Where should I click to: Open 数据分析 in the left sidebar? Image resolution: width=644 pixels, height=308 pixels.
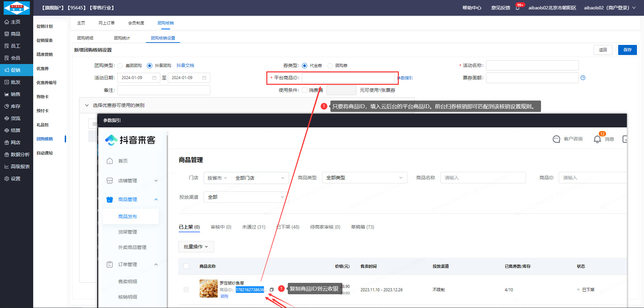[17, 155]
